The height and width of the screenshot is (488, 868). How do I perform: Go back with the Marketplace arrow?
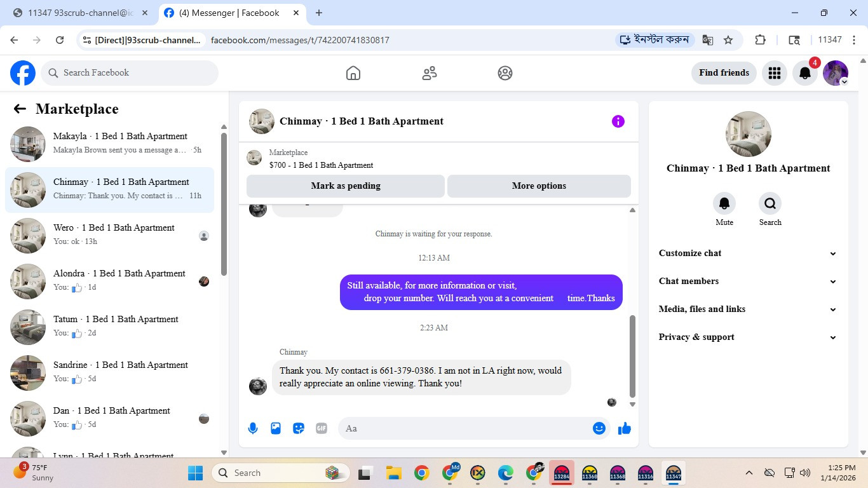point(20,109)
